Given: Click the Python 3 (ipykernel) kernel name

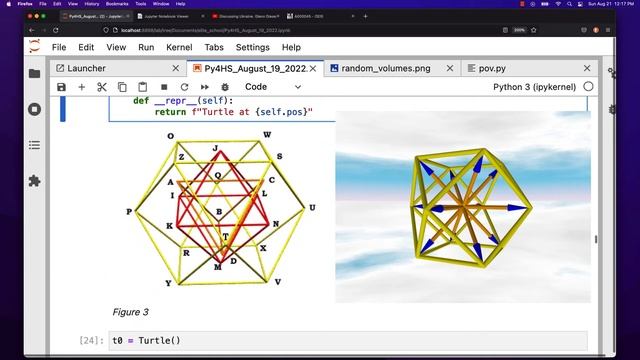Looking at the screenshot, I should click(x=534, y=87).
